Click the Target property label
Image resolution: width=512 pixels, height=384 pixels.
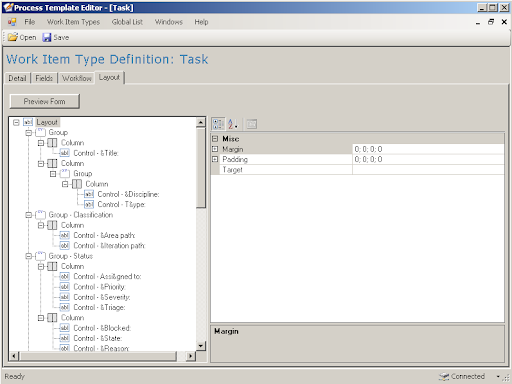pos(232,170)
